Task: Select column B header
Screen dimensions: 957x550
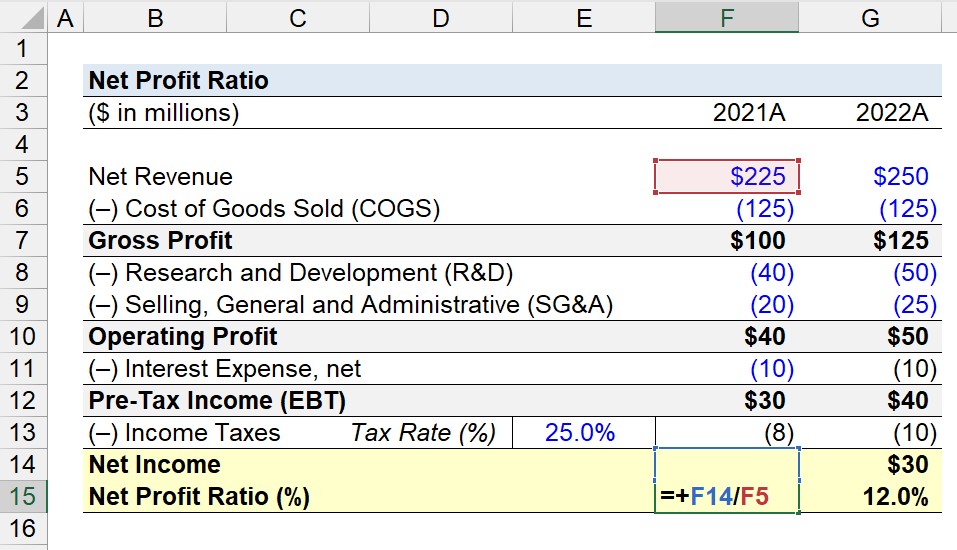Action: pos(155,17)
